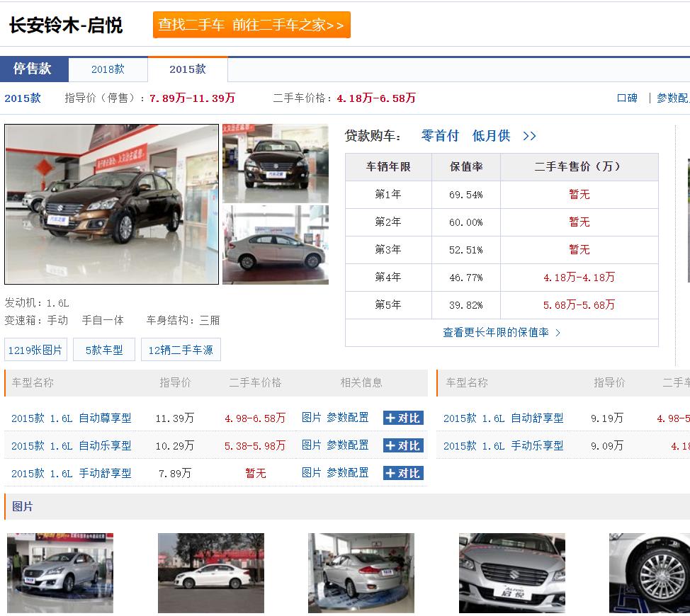Open the 停售款 tab
Viewport: 690px width, 616px height.
click(33, 69)
